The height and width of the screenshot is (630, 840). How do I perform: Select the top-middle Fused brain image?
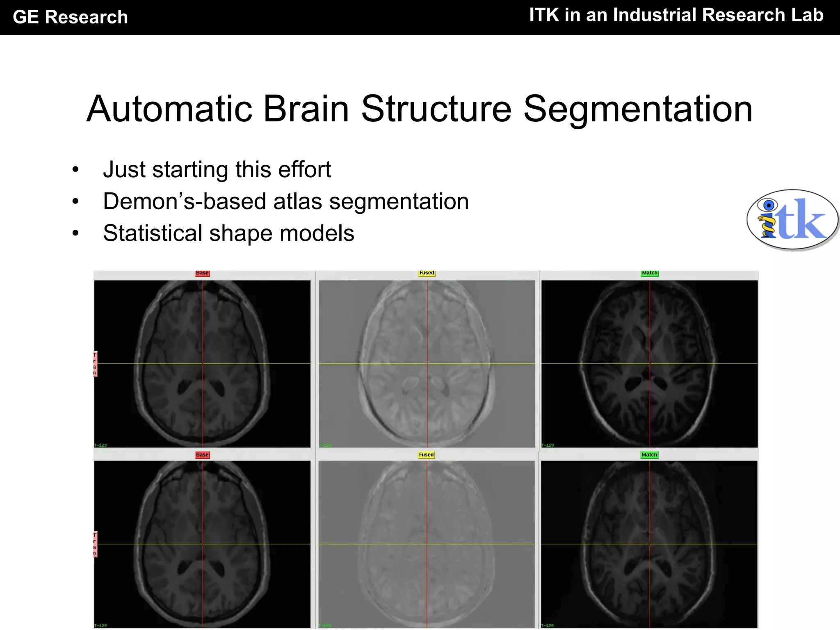tap(427, 364)
